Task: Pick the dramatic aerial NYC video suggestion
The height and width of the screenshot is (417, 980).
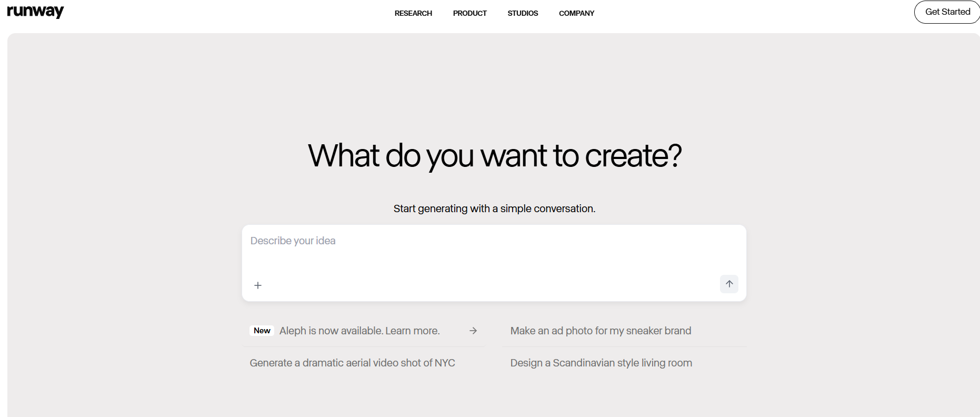Action: pos(352,363)
